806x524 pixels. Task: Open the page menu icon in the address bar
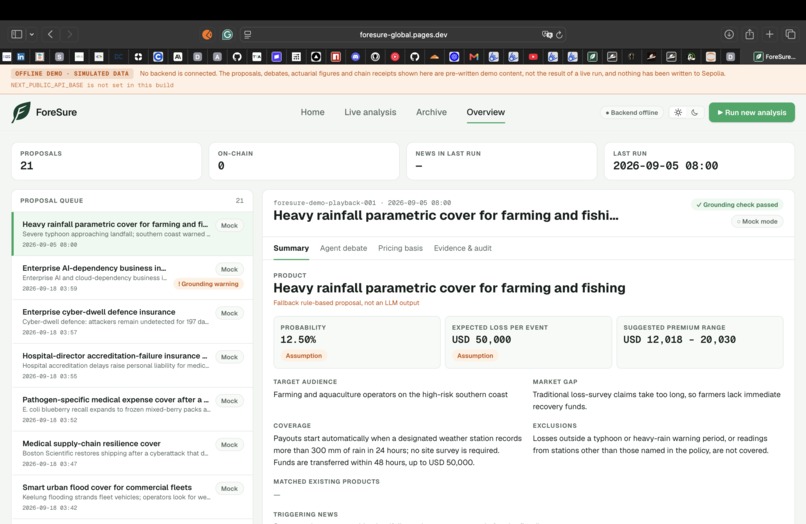[248, 34]
